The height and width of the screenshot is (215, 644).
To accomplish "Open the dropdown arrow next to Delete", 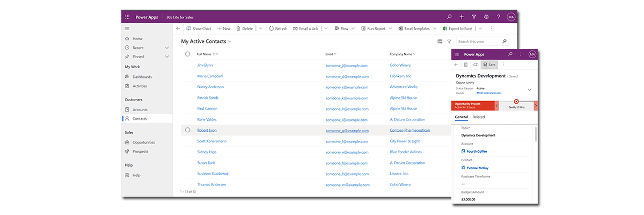I will click(260, 28).
